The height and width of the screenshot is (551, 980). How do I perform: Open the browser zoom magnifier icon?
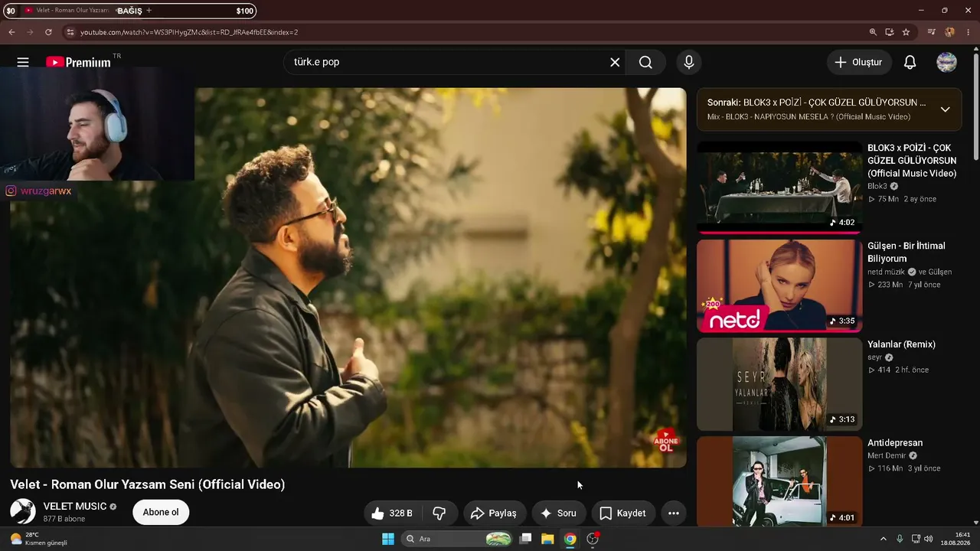(x=873, y=32)
